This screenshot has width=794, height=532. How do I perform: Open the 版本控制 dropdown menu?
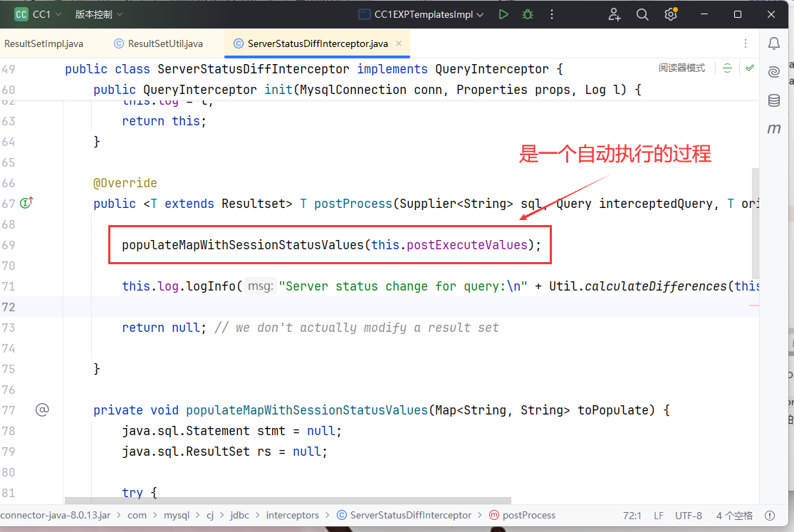coord(99,14)
